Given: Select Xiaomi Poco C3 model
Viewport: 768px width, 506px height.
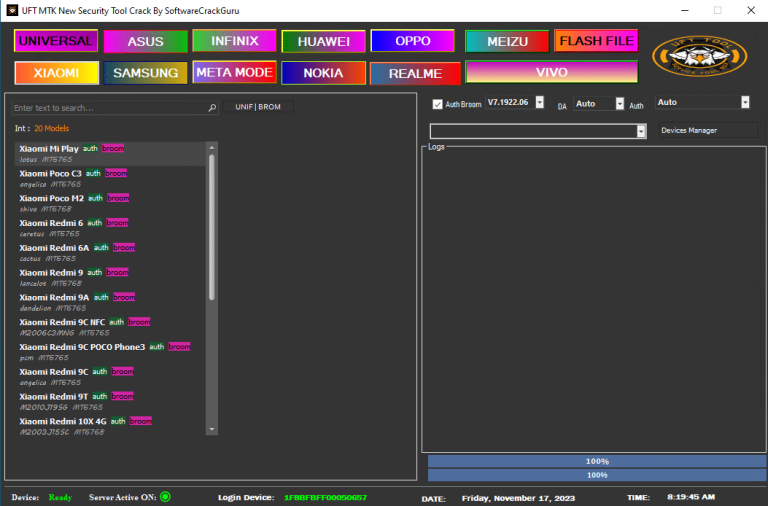Looking at the screenshot, I should 111,178.
